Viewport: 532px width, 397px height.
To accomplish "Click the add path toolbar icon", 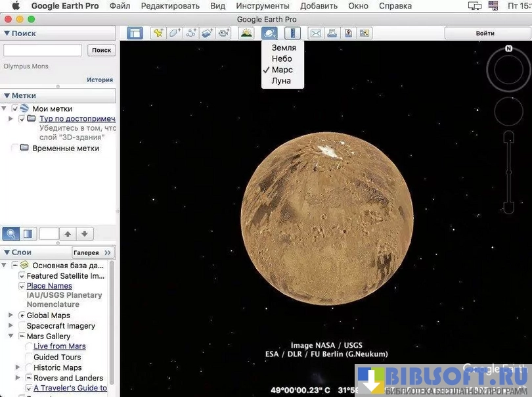I will 192,33.
